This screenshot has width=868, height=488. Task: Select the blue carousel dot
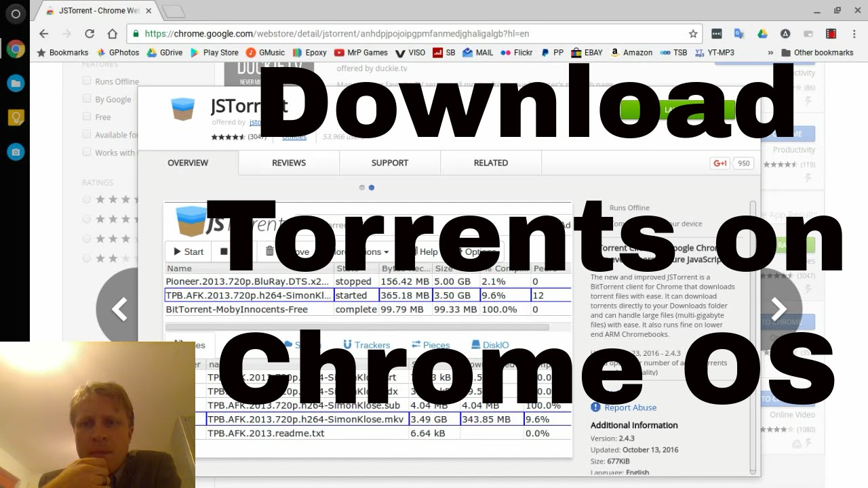pos(372,188)
